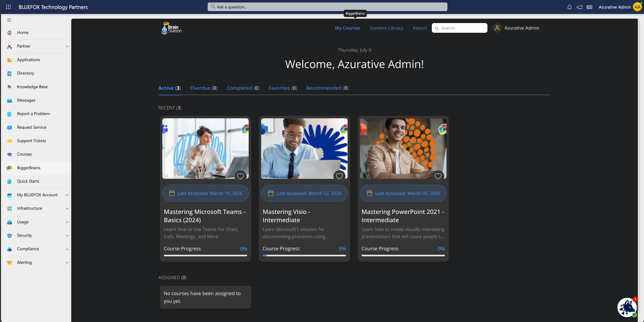644x322 pixels.
Task: Click the Usage sidebar icon
Action: pos(9,222)
